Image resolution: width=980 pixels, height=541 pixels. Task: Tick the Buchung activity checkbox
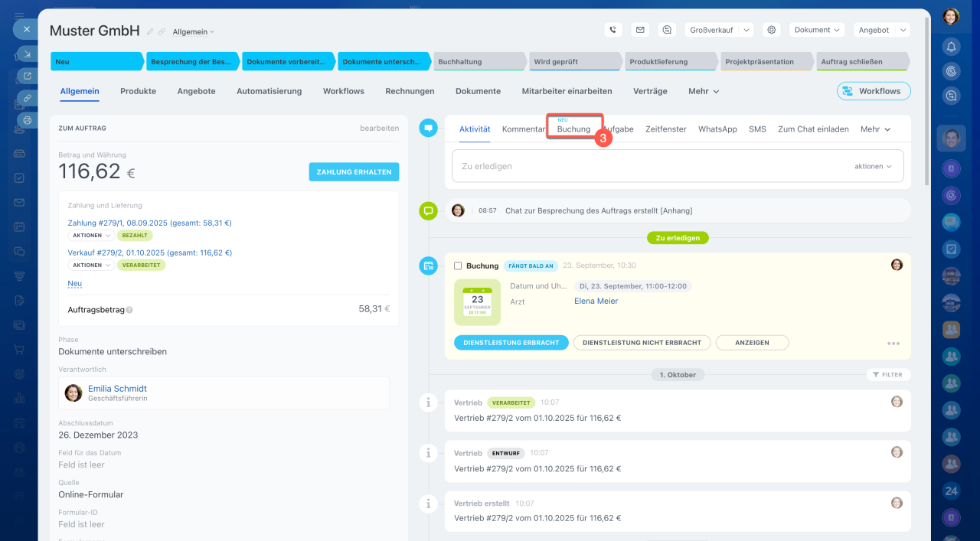tap(458, 266)
